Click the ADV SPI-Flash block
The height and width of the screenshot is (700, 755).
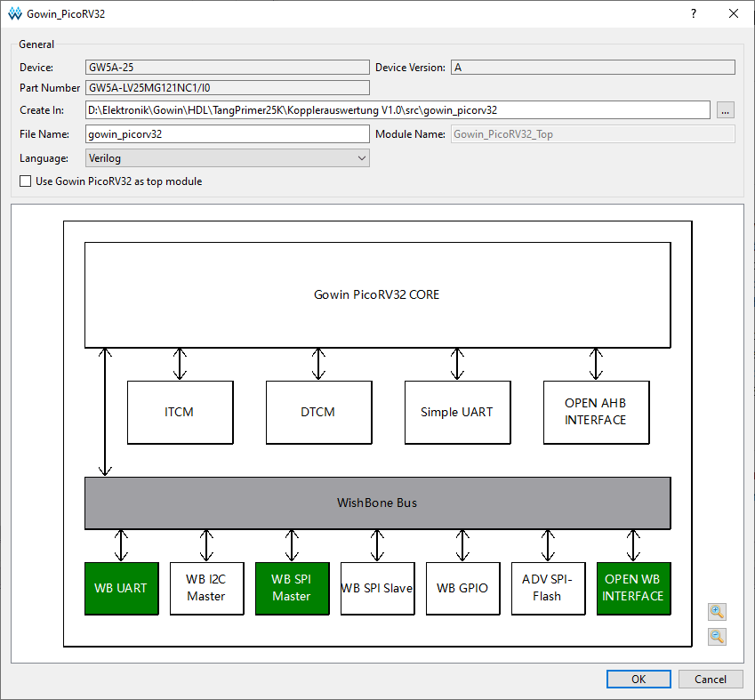click(x=549, y=588)
